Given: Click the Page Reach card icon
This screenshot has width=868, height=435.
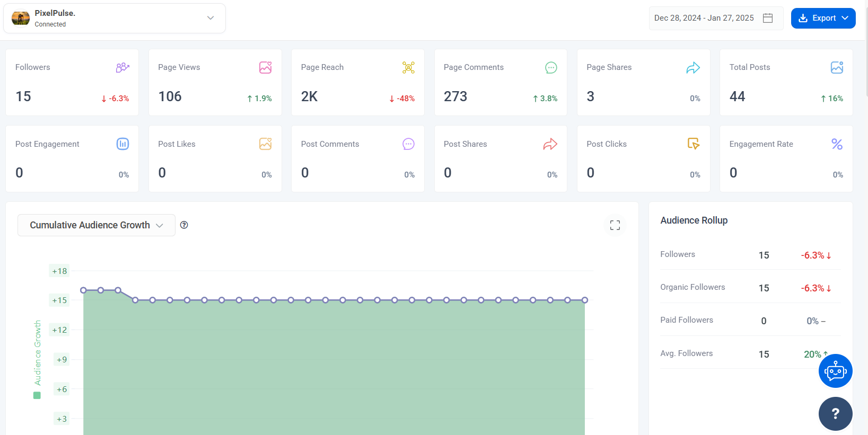Looking at the screenshot, I should coord(408,67).
